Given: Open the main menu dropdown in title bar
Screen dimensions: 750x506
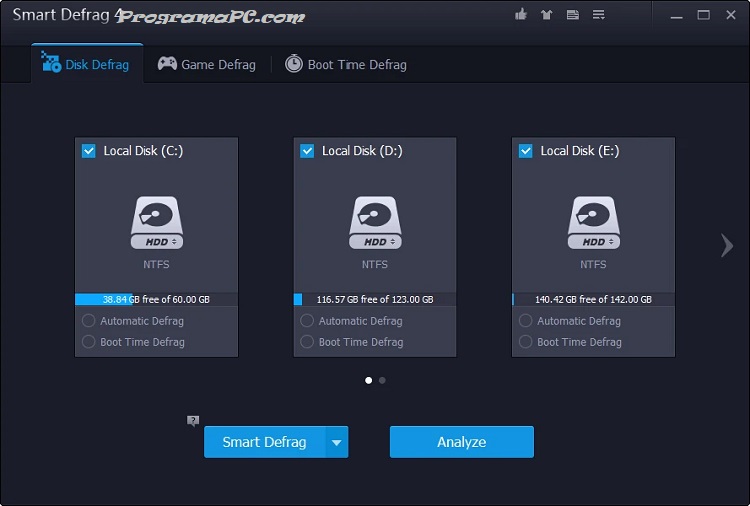Looking at the screenshot, I should 599,15.
